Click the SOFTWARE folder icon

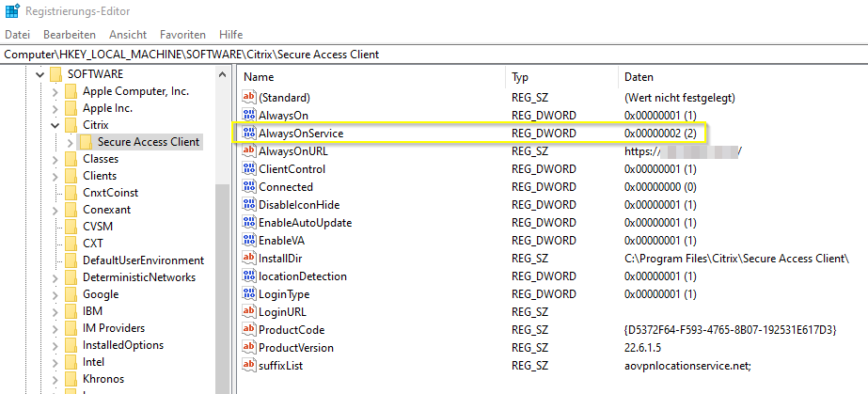pos(55,74)
